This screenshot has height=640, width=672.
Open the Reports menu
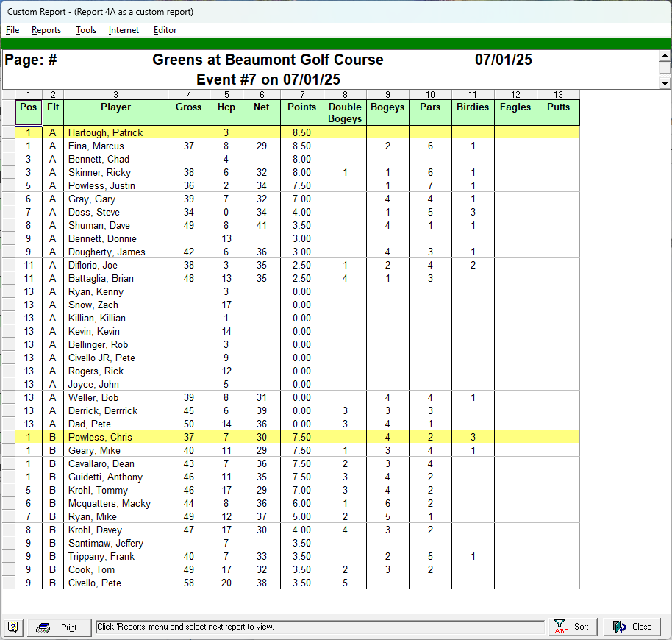tap(46, 30)
